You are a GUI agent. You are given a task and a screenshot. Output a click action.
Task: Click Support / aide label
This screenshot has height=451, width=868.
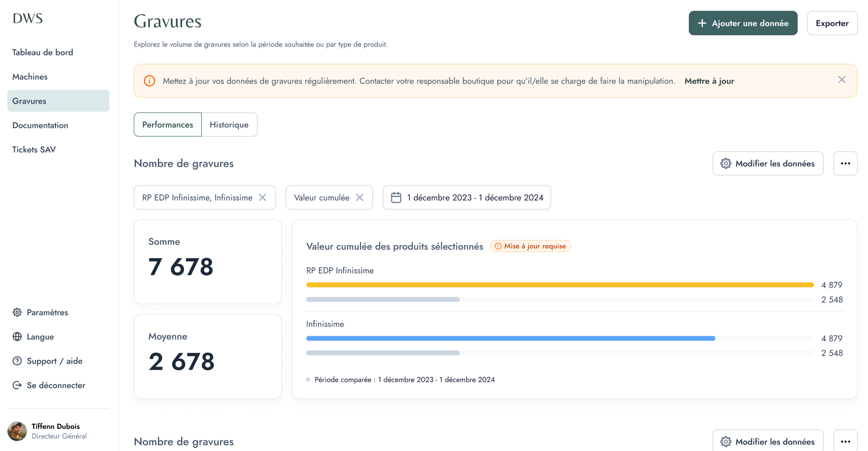tap(55, 361)
